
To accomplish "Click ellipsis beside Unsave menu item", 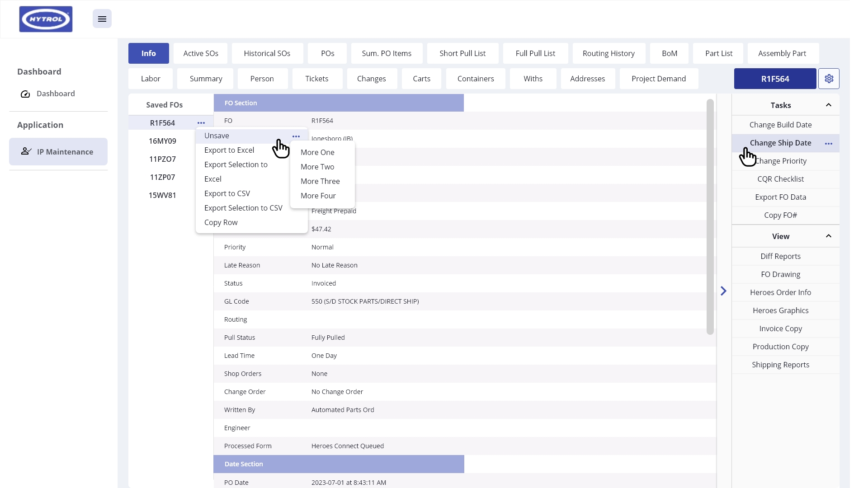I will (x=296, y=136).
